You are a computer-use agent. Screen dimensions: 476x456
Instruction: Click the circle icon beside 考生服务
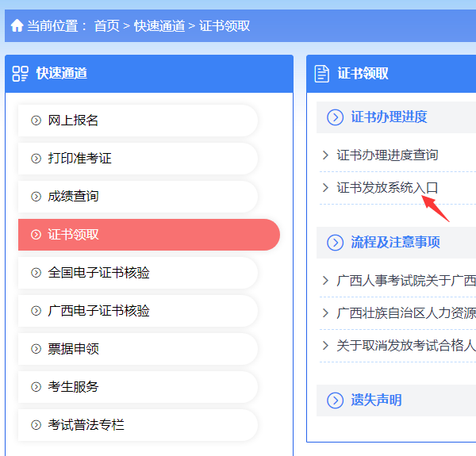pyautogui.click(x=36, y=387)
